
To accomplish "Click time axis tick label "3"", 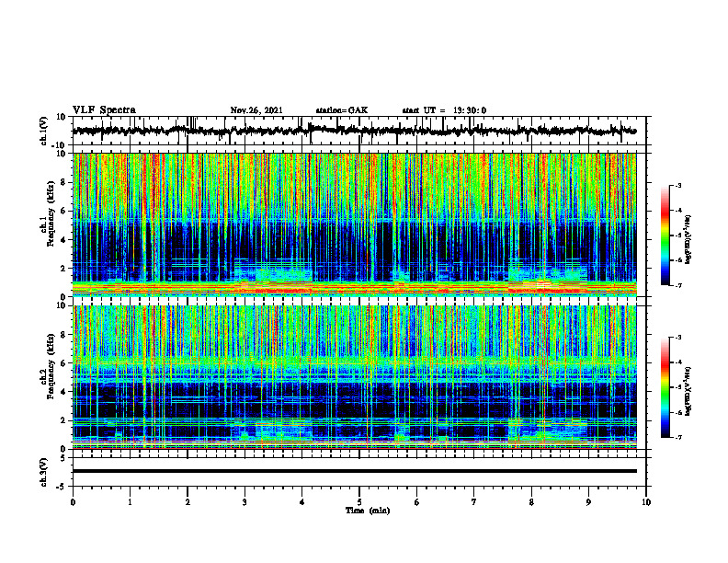I will 245,502.
